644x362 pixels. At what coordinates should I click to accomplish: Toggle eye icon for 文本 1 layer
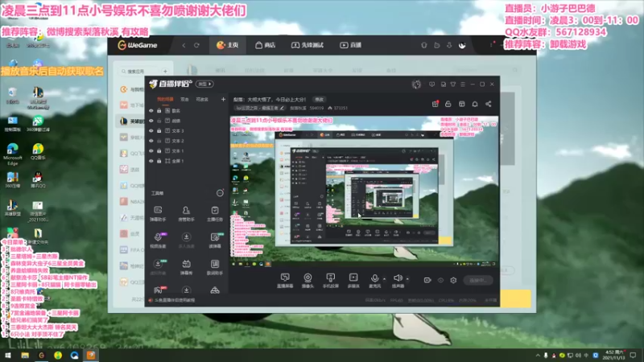pos(151,151)
